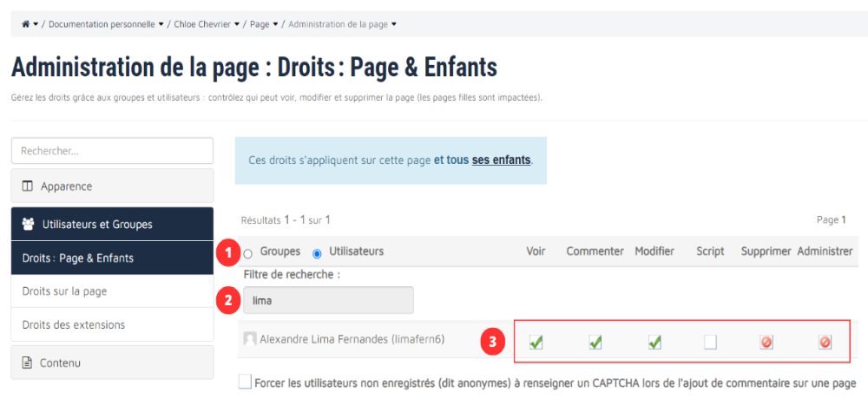This screenshot has height=405, width=868.
Task: Open the Page breadcrumb link
Action: [x=259, y=24]
